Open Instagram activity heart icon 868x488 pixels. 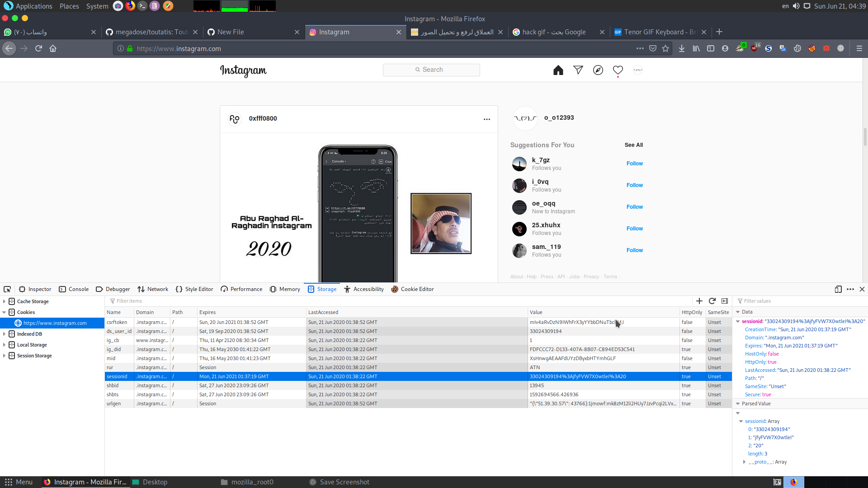tap(618, 70)
